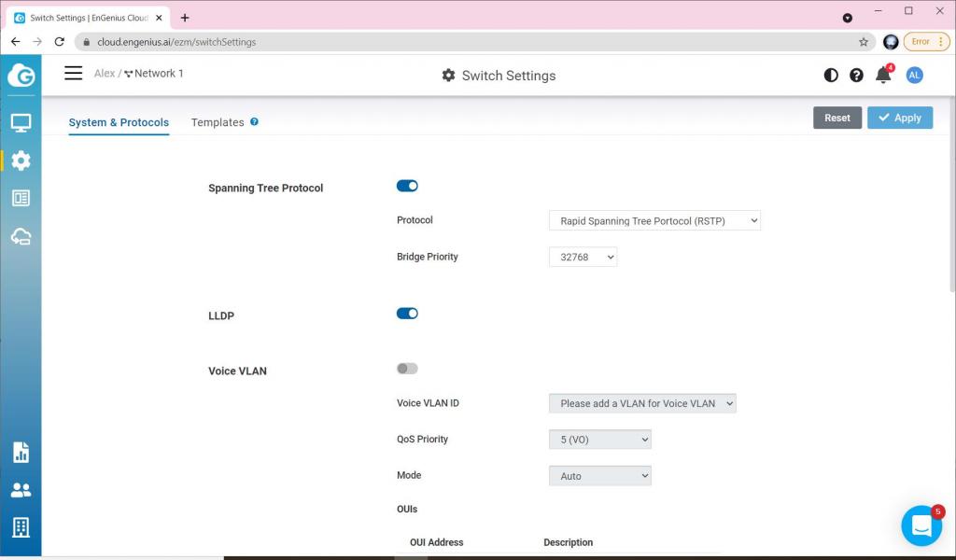956x560 pixels.
Task: Open the Mode Auto dropdown
Action: tap(600, 476)
